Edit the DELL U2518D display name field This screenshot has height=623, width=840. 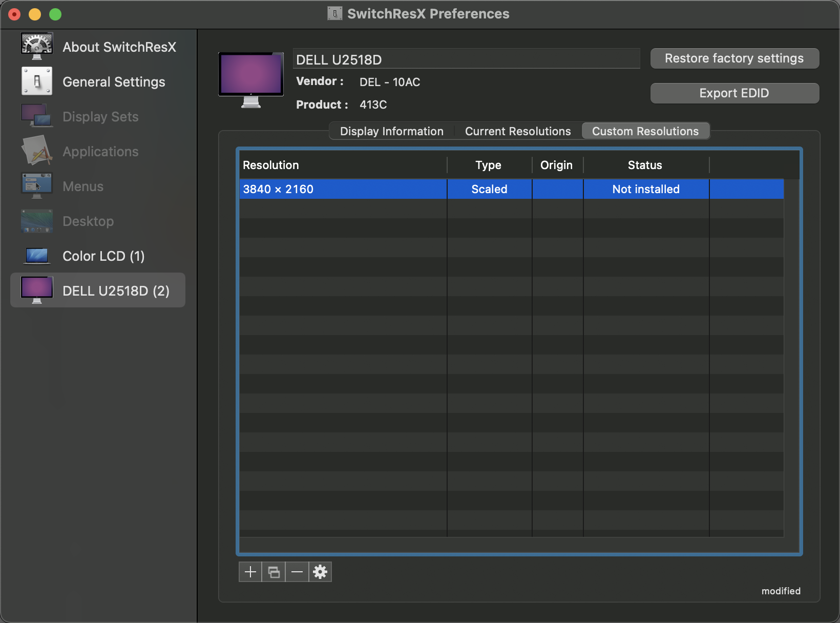click(x=467, y=59)
